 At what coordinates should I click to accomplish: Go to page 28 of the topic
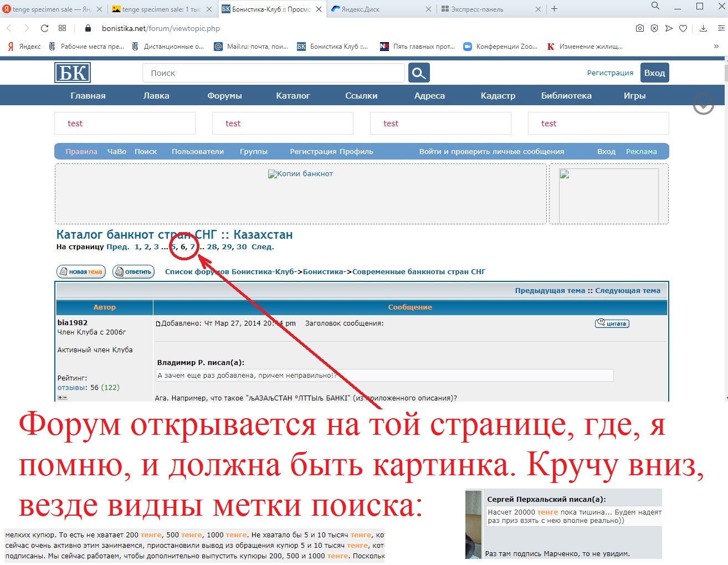coord(212,247)
